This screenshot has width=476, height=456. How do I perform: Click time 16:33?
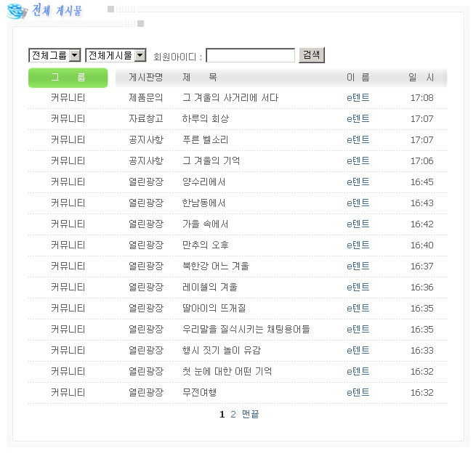422,351
